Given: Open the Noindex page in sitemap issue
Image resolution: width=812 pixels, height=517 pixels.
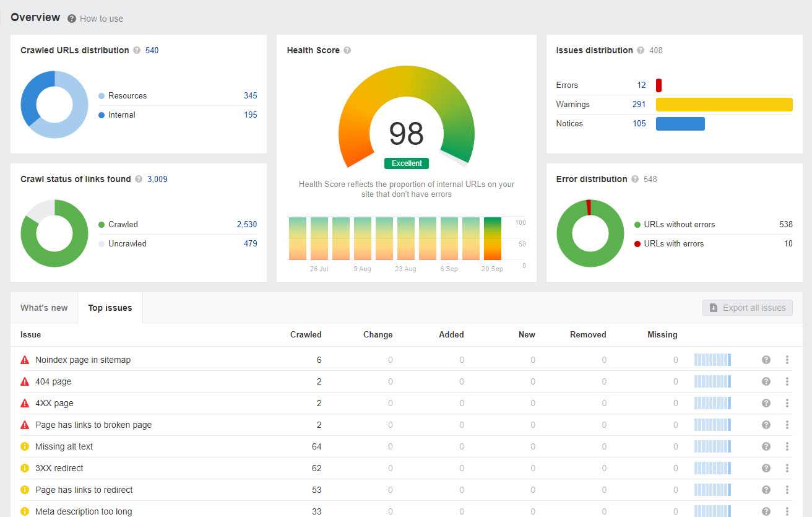Looking at the screenshot, I should 83,360.
